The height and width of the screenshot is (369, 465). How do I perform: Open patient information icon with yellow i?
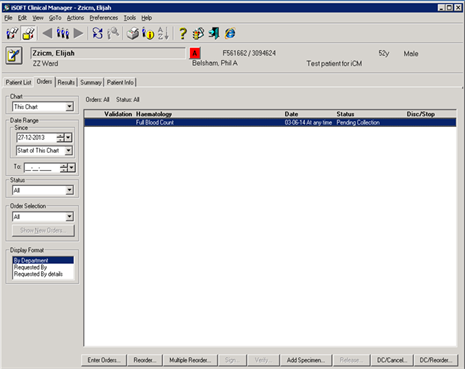click(148, 33)
